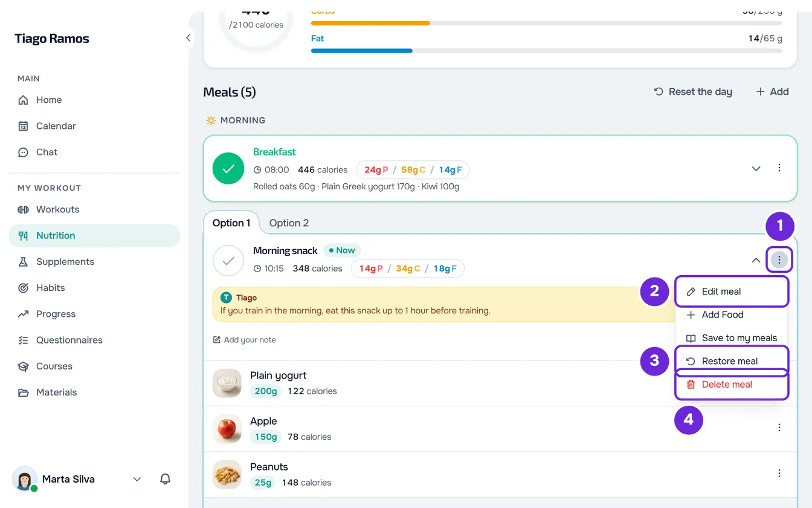812x508 pixels.
Task: Click Reset the day button
Action: click(693, 92)
